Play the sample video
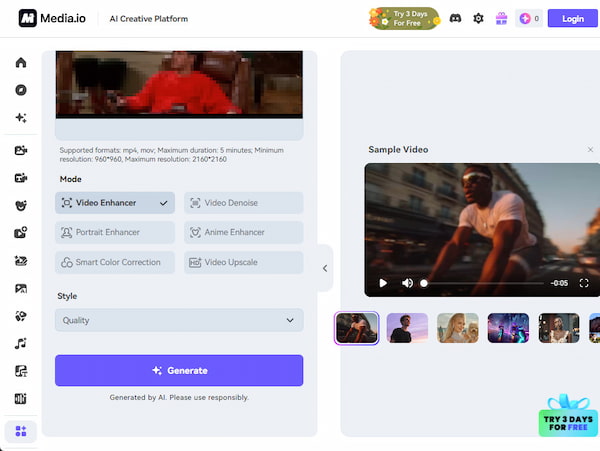Image resolution: width=600 pixels, height=451 pixels. 383,283
